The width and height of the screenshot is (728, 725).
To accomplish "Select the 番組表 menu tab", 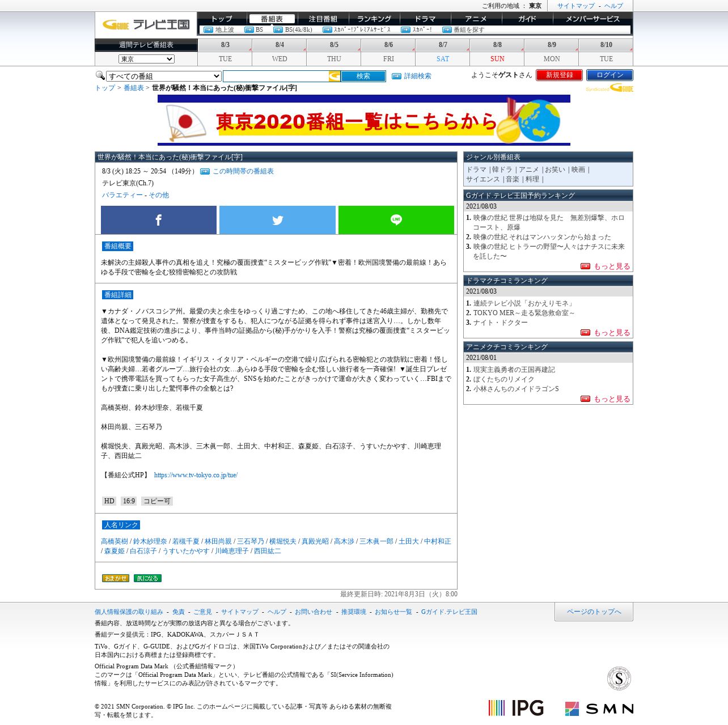I will pos(272,19).
